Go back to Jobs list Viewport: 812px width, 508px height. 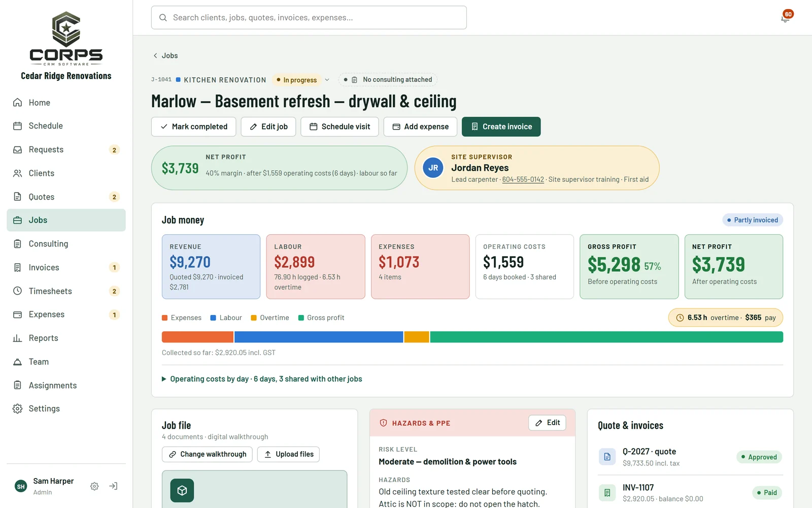[x=165, y=55]
